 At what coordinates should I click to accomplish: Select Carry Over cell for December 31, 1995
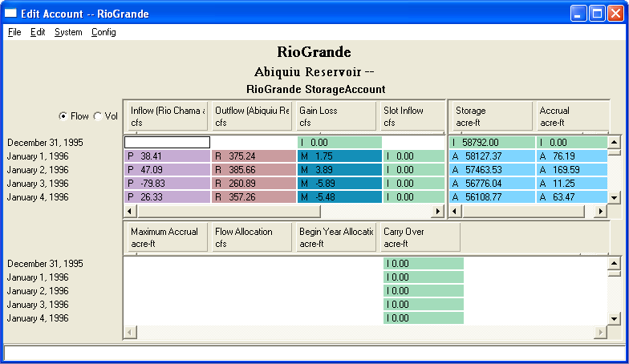[424, 263]
